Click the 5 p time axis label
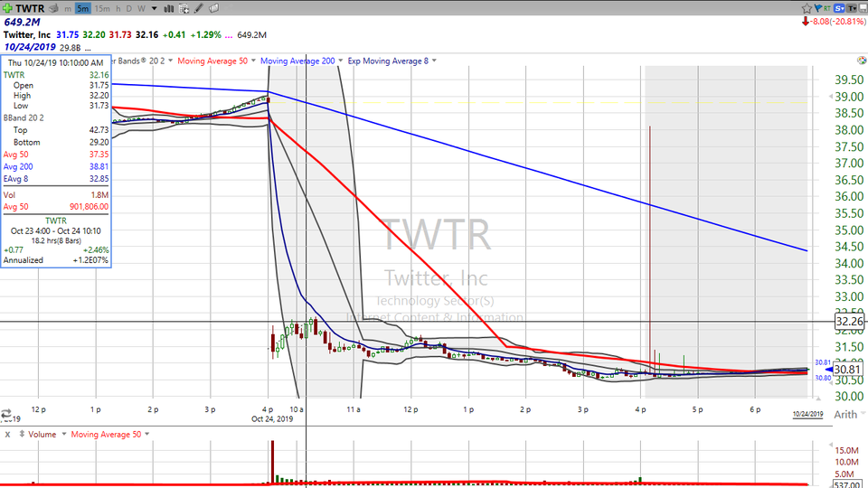The width and height of the screenshot is (868, 488). (x=697, y=409)
